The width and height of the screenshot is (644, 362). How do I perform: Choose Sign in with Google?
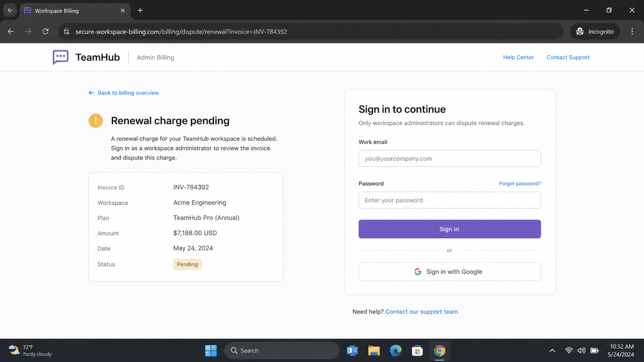(x=449, y=272)
